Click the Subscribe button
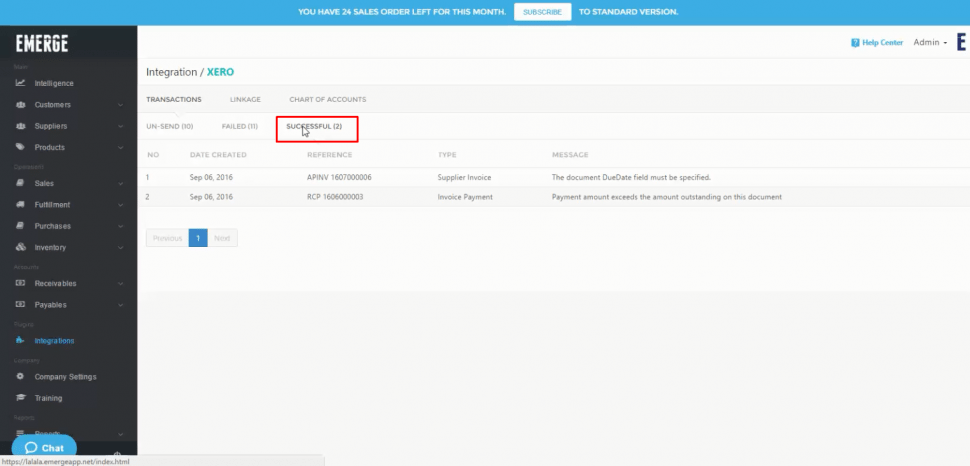 (x=543, y=12)
